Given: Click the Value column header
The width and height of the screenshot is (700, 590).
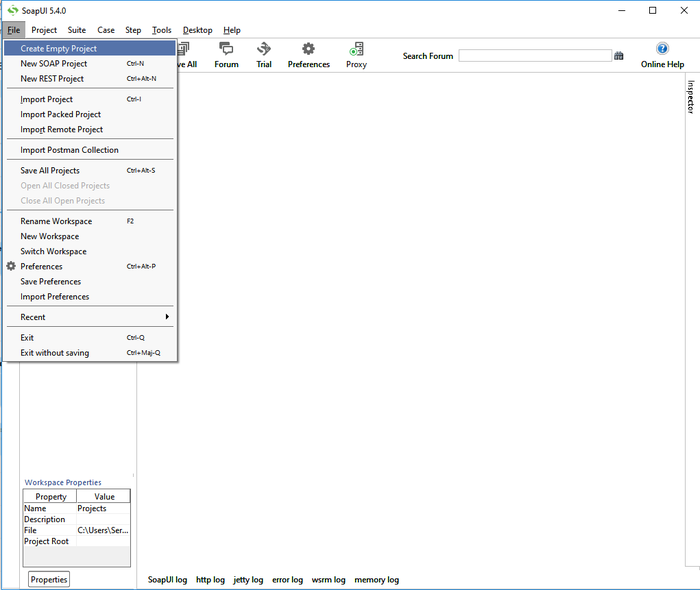Looking at the screenshot, I should coord(104,496).
